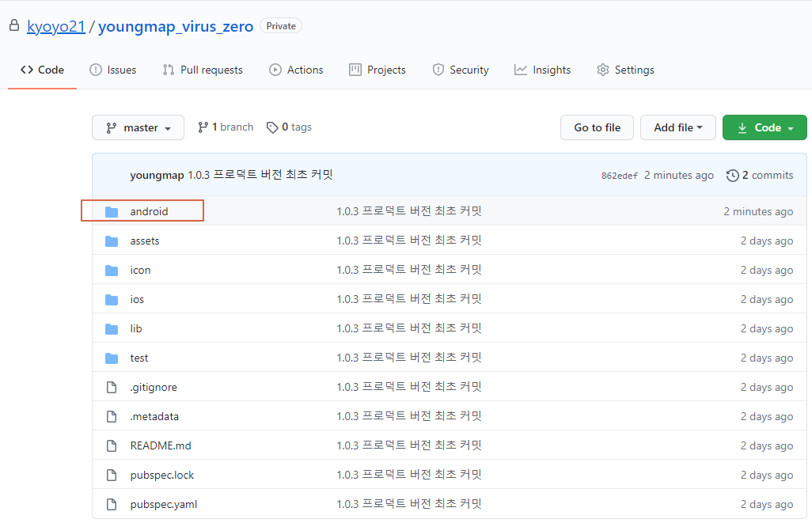Open the Insights tab

click(542, 70)
